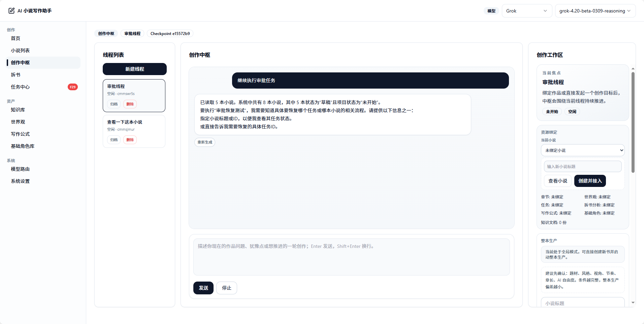Expand the Grok model provider dropdown

pyautogui.click(x=526, y=10)
